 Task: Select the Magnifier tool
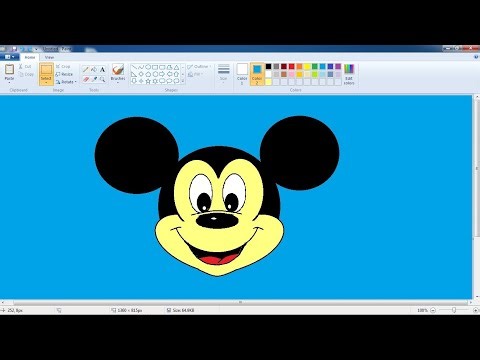click(x=102, y=79)
